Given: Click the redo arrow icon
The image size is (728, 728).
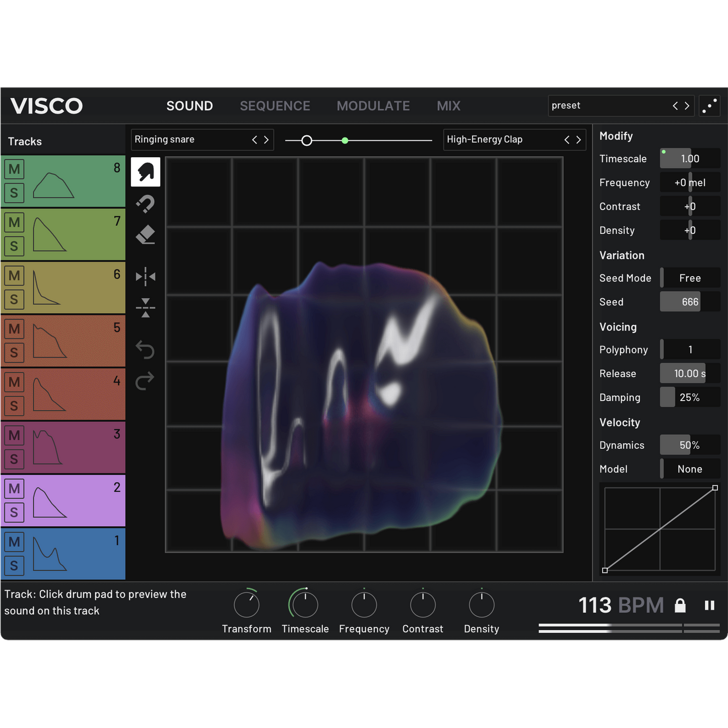Looking at the screenshot, I should tap(146, 381).
